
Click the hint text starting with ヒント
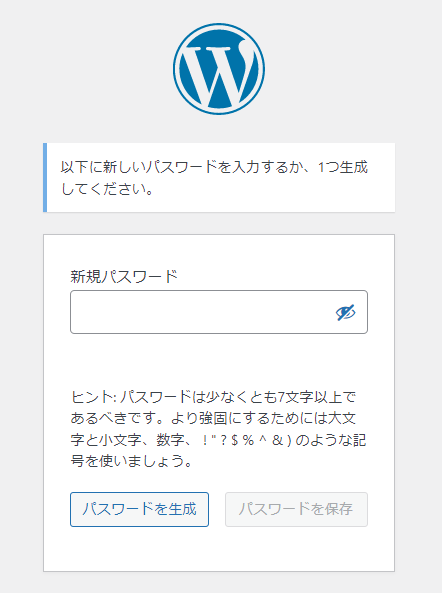(x=219, y=428)
